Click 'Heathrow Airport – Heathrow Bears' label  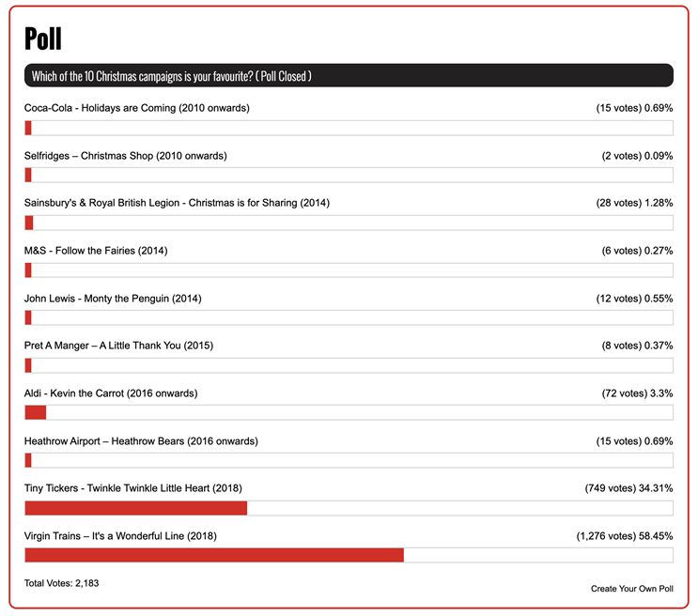pyautogui.click(x=141, y=441)
